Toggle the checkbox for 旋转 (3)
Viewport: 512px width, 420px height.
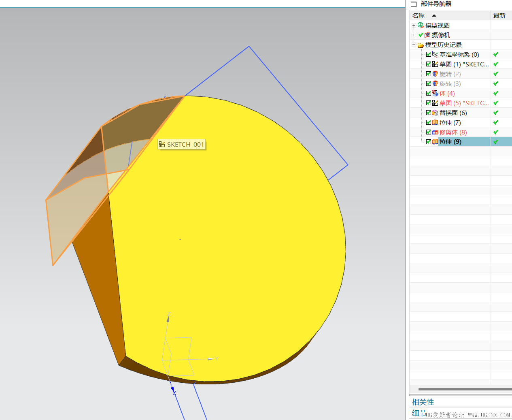[x=429, y=83]
